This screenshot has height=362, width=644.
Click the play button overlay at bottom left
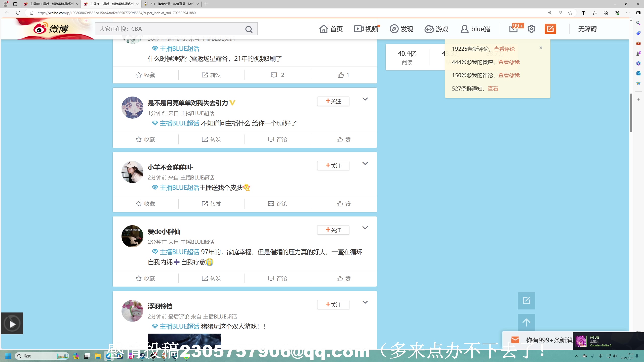(x=12, y=324)
